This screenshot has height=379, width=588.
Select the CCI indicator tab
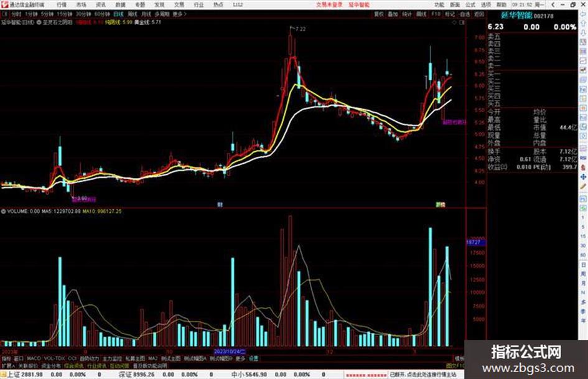(x=72, y=358)
